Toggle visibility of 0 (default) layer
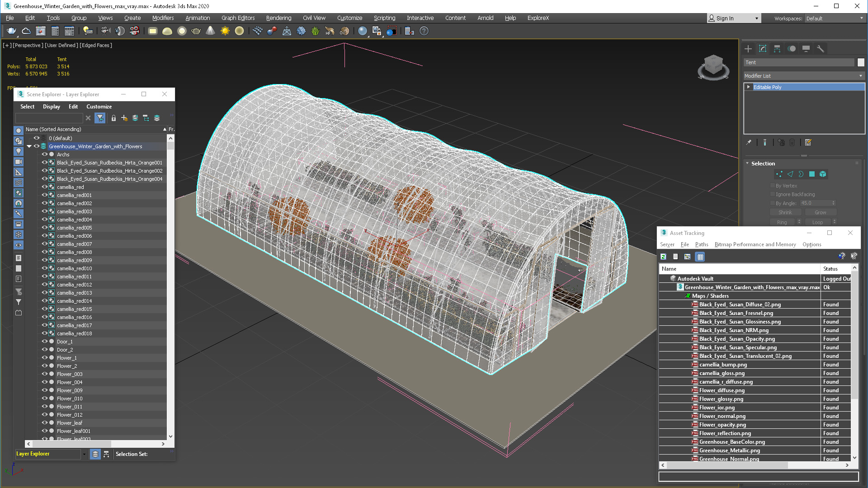The height and width of the screenshot is (488, 868). click(37, 138)
